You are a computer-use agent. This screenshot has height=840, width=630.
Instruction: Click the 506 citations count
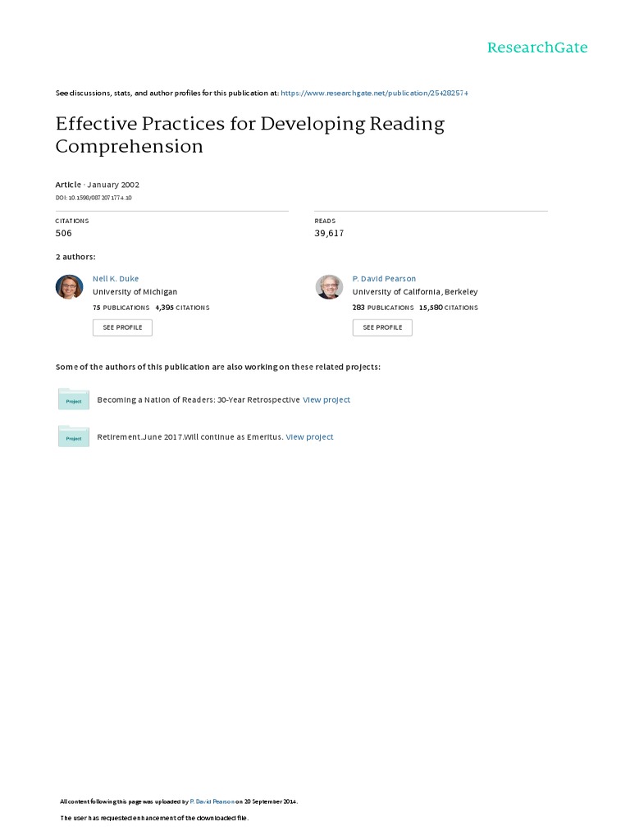pyautogui.click(x=63, y=234)
